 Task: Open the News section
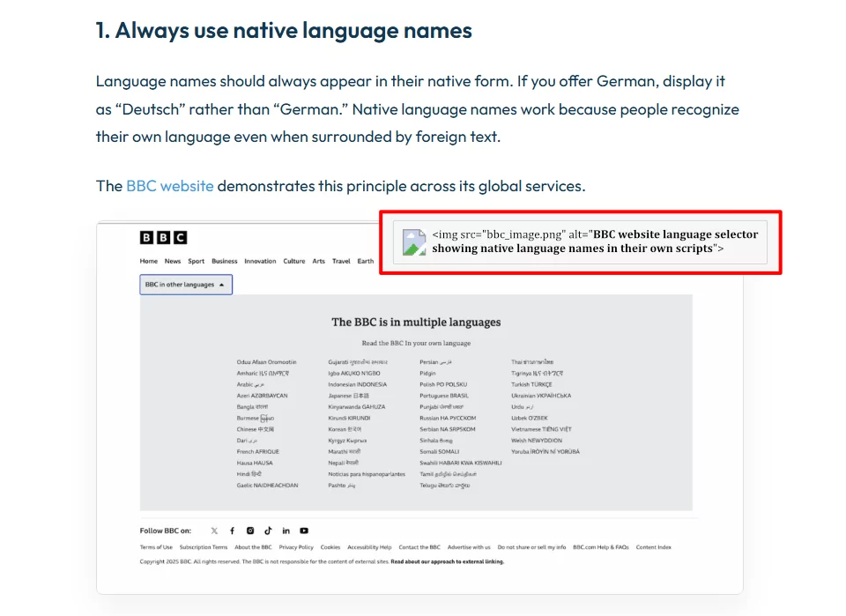(173, 261)
